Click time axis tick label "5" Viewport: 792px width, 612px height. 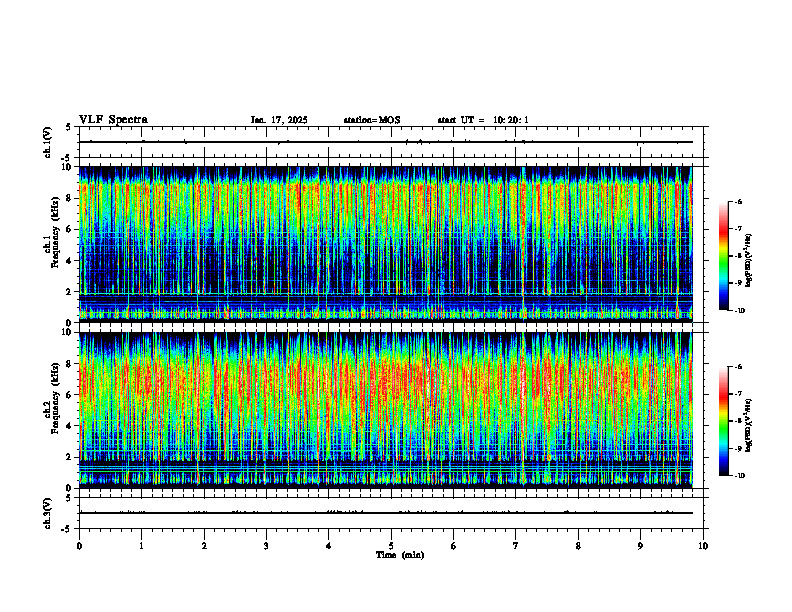coord(391,546)
